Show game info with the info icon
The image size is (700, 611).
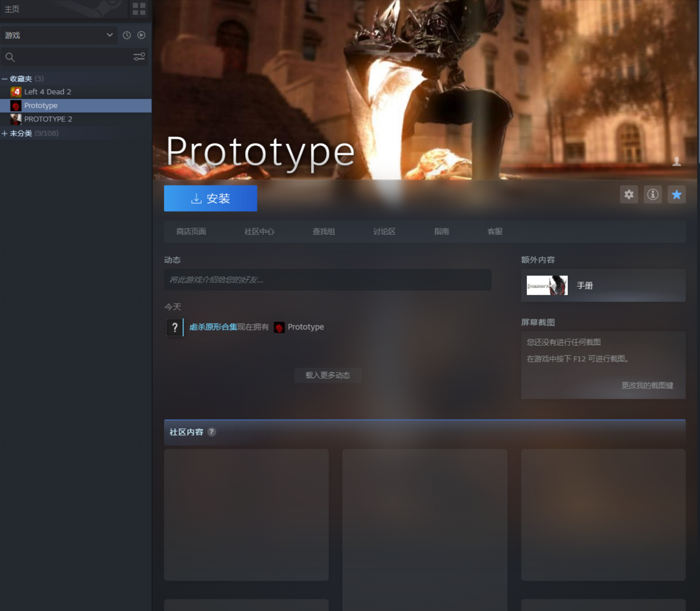click(x=653, y=195)
